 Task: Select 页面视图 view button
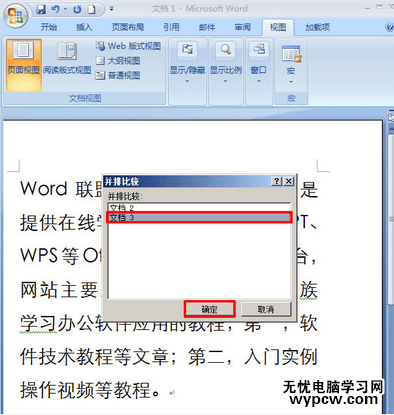click(23, 65)
